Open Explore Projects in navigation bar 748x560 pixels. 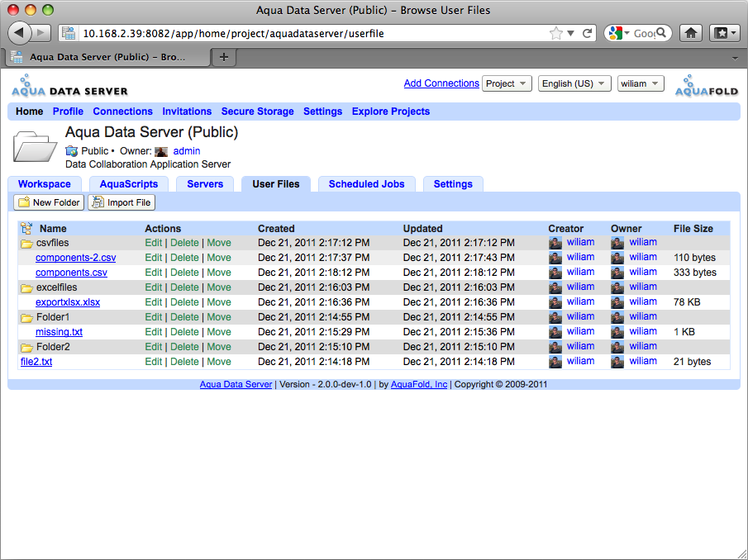(x=391, y=111)
